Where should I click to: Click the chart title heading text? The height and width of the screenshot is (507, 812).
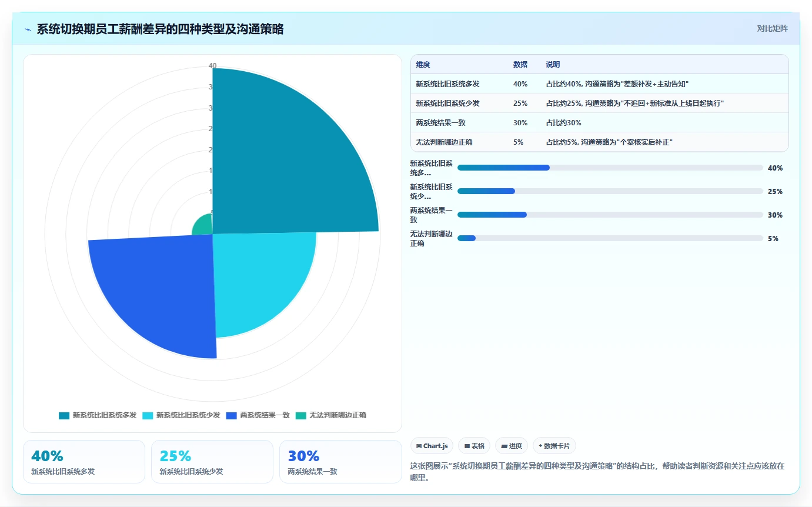160,29
